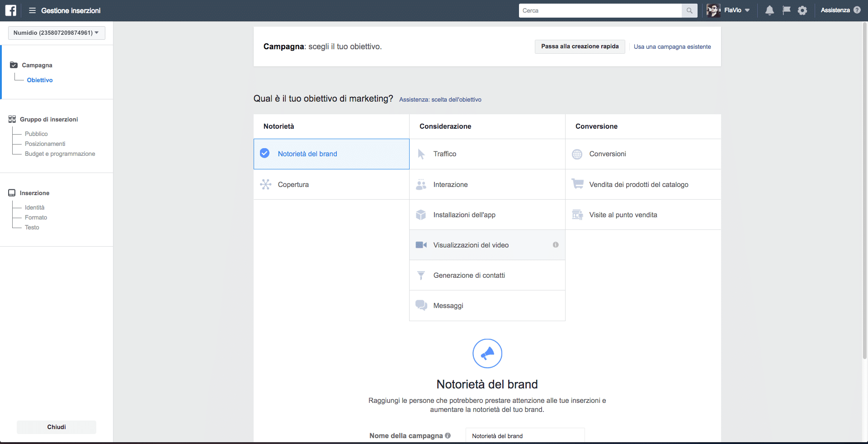
Task: Click the FlaVio profile picture
Action: tap(713, 10)
